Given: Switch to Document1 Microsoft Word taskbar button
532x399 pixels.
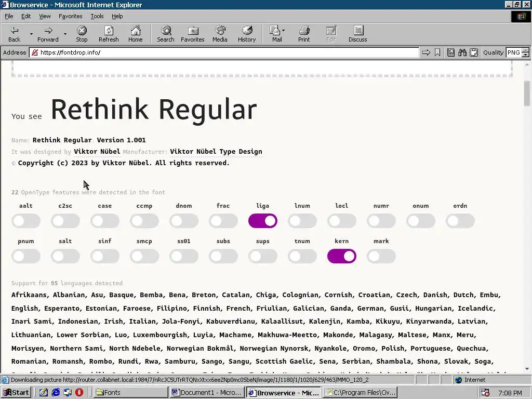Looking at the screenshot, I should 207,393.
